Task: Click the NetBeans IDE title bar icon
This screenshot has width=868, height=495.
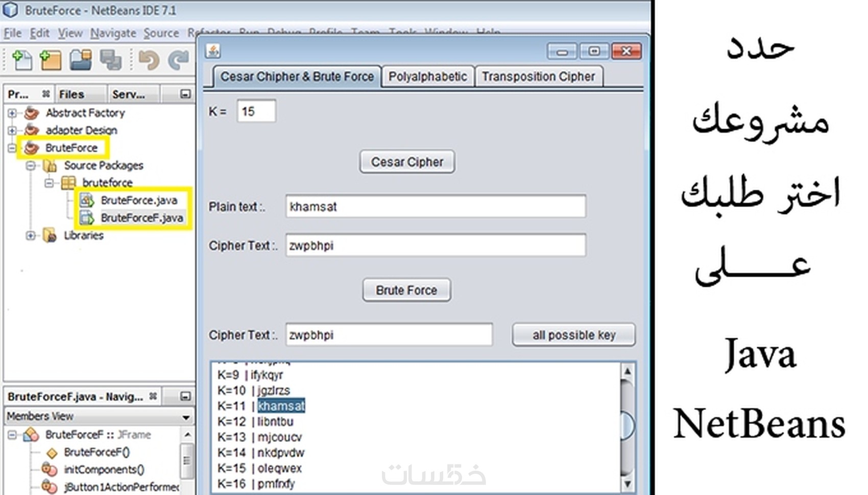Action: pos(10,10)
